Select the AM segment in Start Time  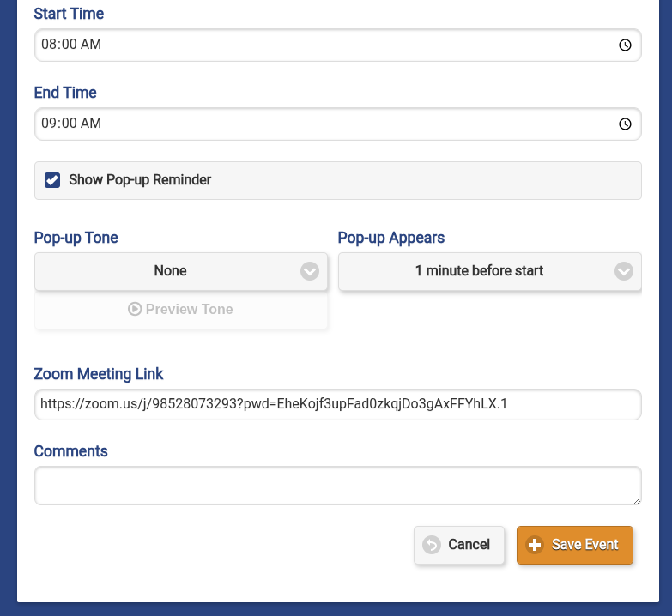coord(91,45)
